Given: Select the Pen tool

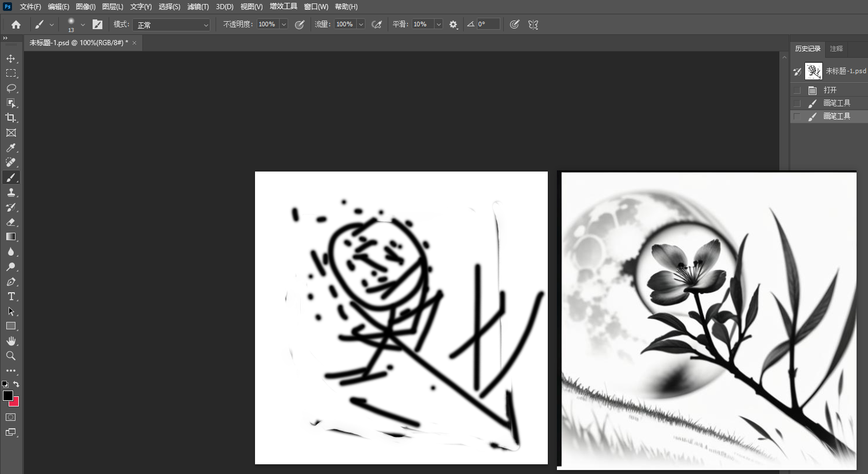Looking at the screenshot, I should (x=11, y=281).
